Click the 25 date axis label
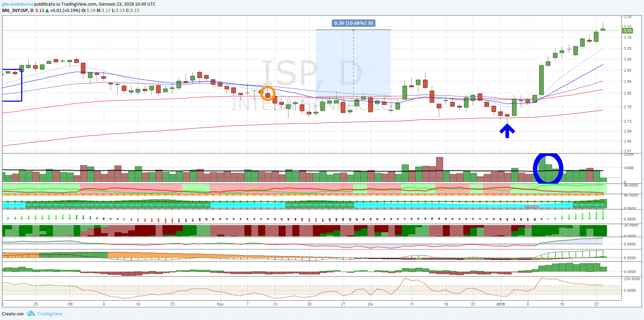This screenshot has height=320, width=644. 36,304
